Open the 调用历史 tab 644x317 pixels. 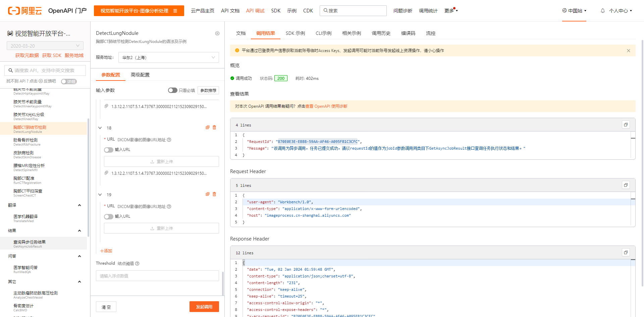(x=381, y=33)
